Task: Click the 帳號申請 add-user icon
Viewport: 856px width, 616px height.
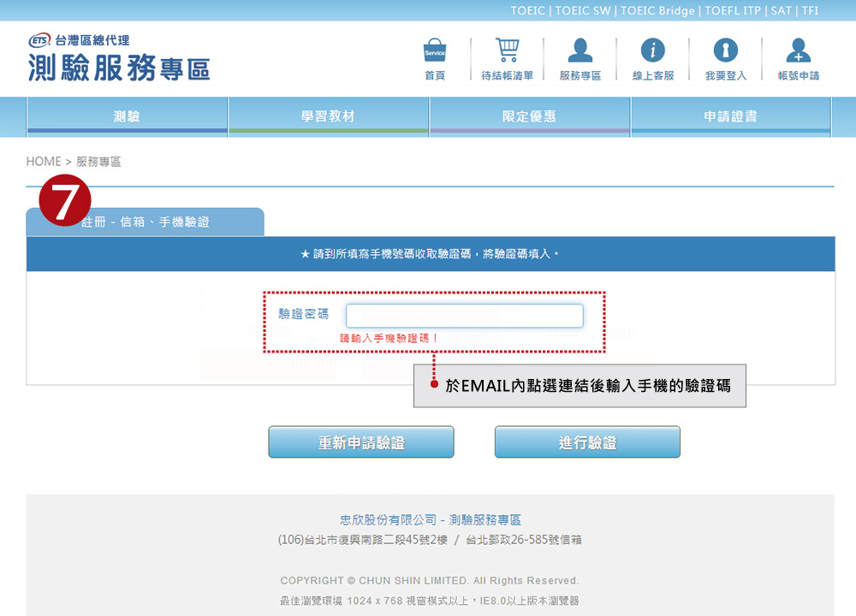Action: point(798,52)
